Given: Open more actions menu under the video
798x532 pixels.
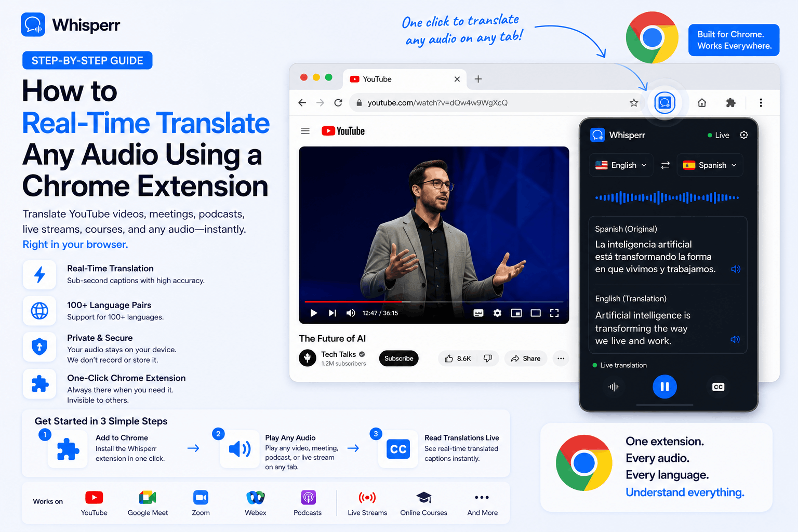Looking at the screenshot, I should click(561, 358).
